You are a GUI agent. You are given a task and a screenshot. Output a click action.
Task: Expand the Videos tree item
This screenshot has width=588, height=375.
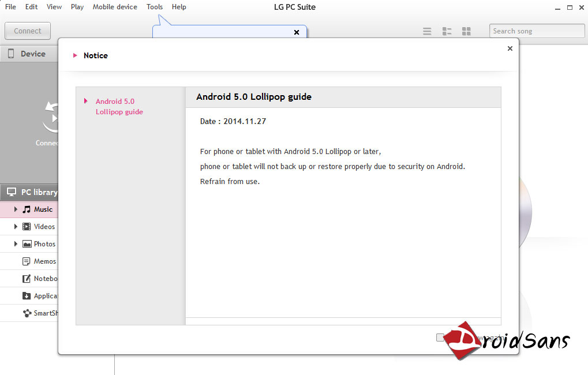point(17,226)
